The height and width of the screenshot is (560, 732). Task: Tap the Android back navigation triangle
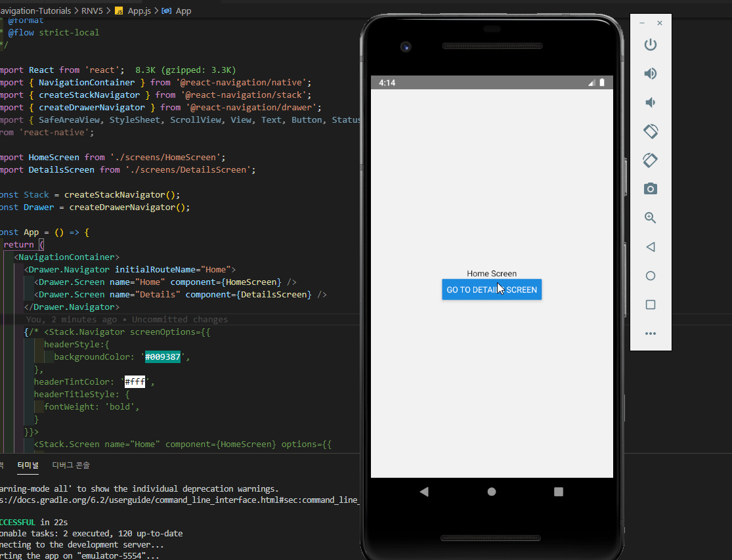424,490
